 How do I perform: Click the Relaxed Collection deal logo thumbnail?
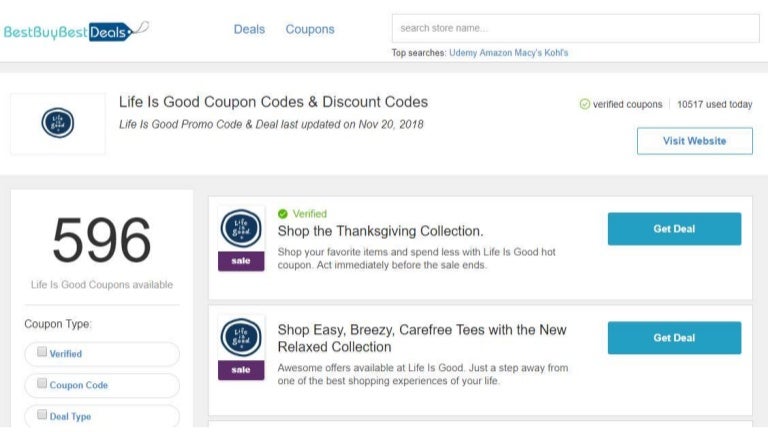(x=241, y=337)
